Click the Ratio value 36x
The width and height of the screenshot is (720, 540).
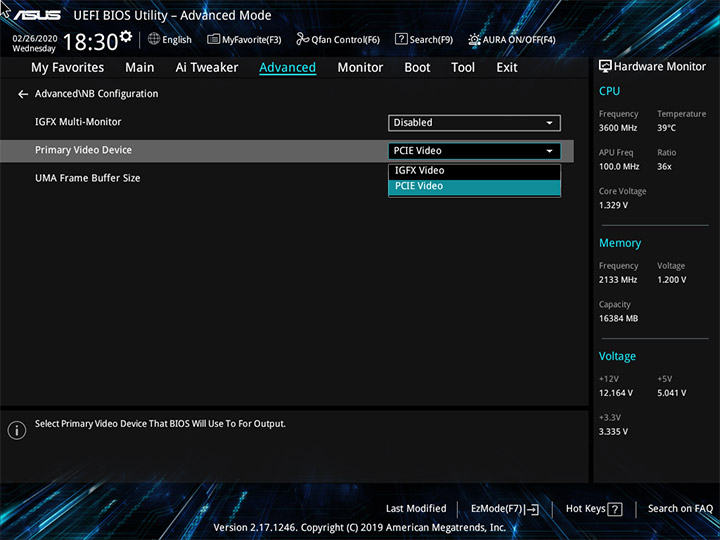click(x=664, y=167)
